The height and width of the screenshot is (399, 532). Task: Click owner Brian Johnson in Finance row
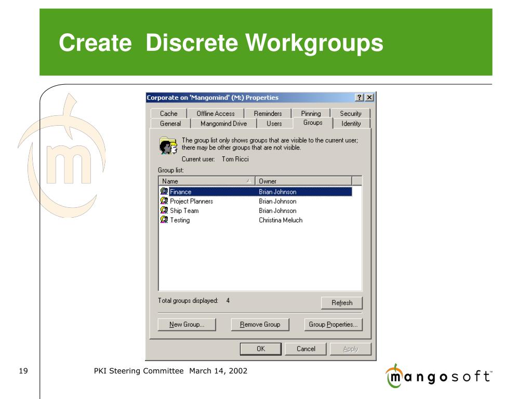click(x=277, y=192)
